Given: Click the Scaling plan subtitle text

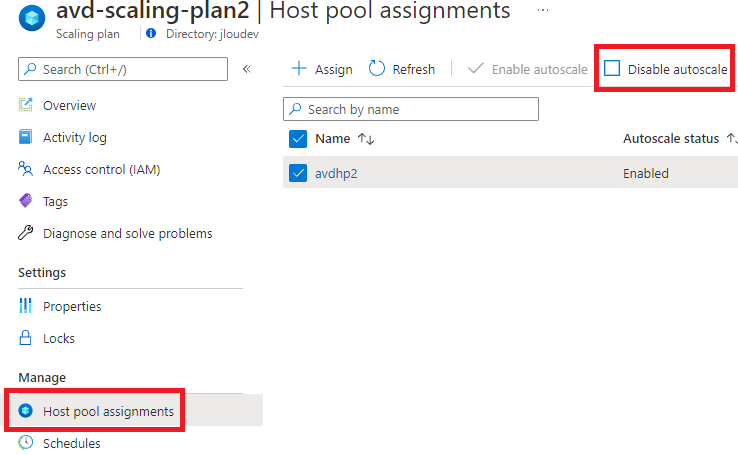Looking at the screenshot, I should pos(88,34).
